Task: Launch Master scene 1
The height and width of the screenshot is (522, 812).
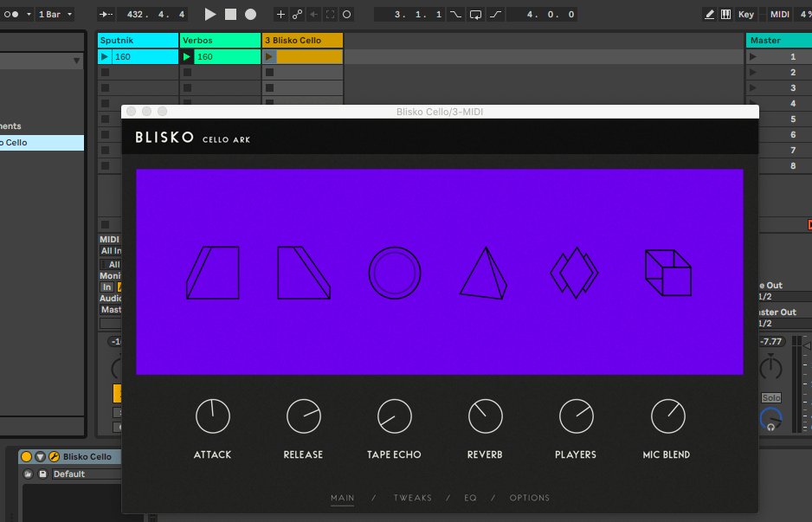Action: [x=753, y=57]
